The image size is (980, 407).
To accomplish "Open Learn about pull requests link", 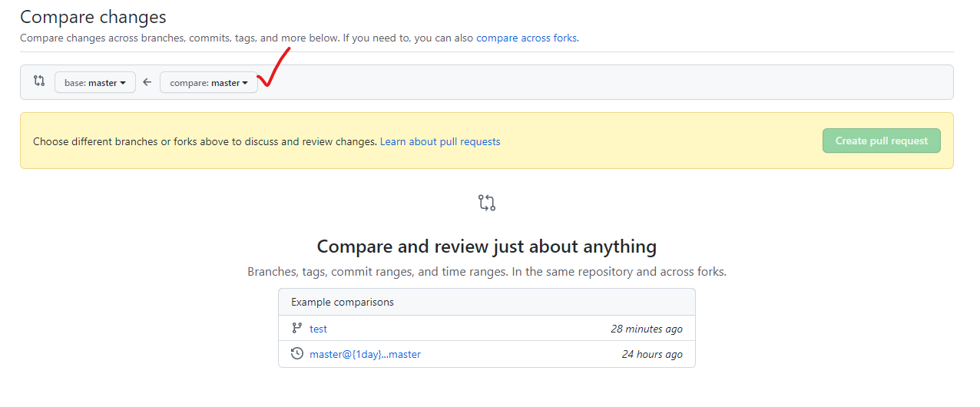I will (440, 141).
